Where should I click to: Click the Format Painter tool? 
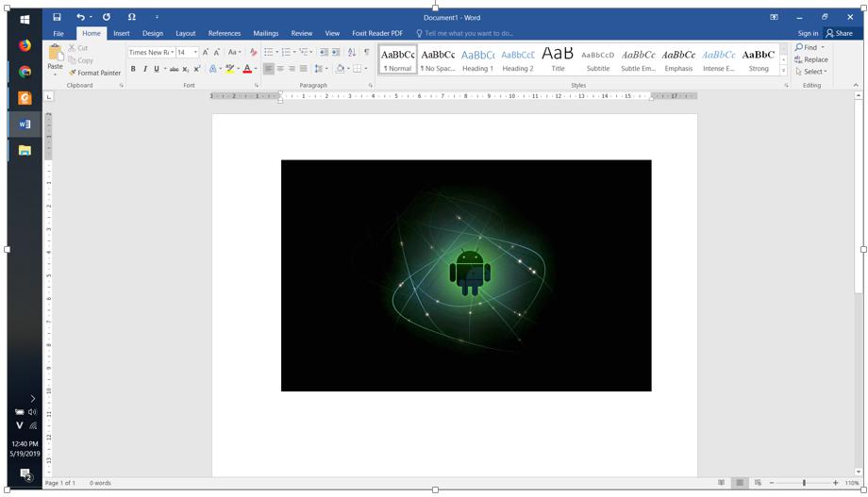[x=94, y=73]
